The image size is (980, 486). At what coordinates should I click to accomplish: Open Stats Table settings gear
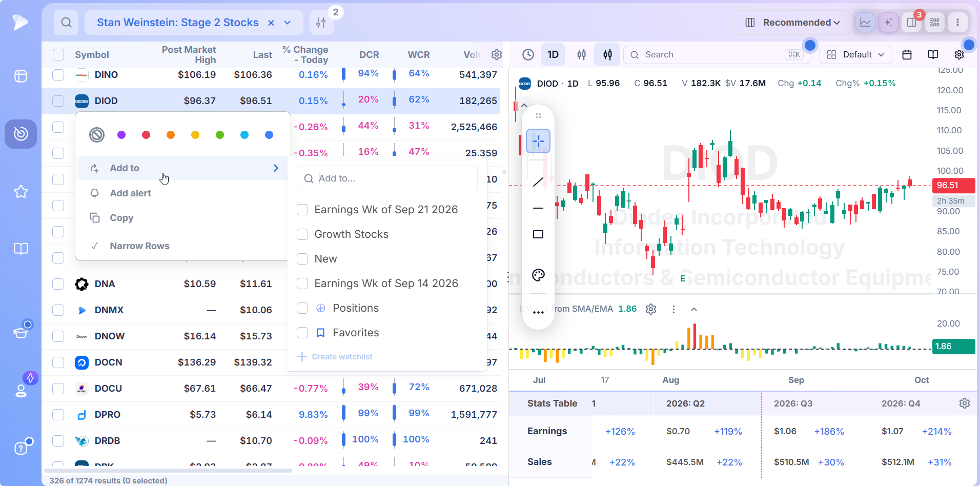965,403
